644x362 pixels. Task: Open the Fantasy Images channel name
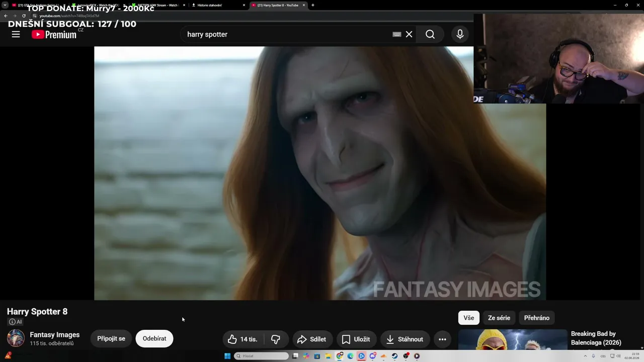(54, 335)
